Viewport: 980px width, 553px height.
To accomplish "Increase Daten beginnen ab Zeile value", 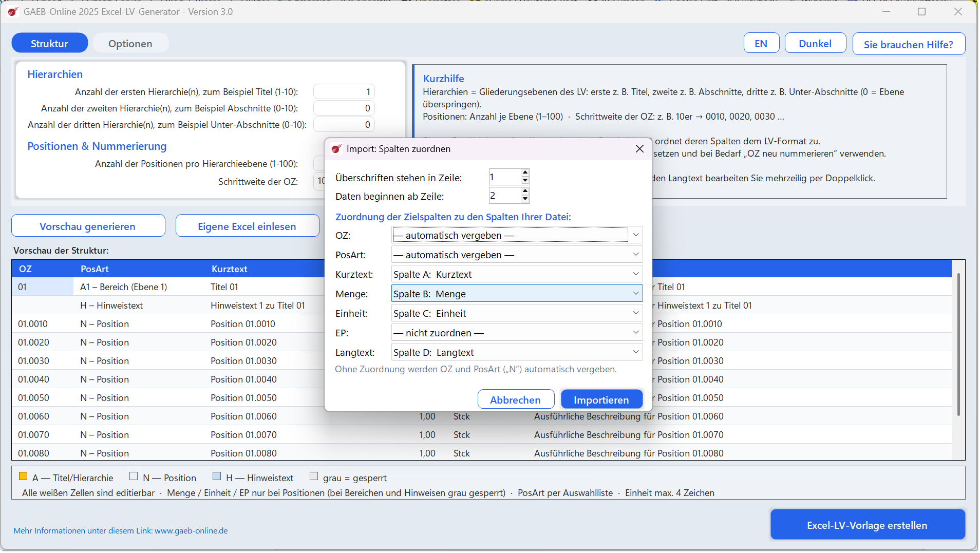I will (525, 192).
